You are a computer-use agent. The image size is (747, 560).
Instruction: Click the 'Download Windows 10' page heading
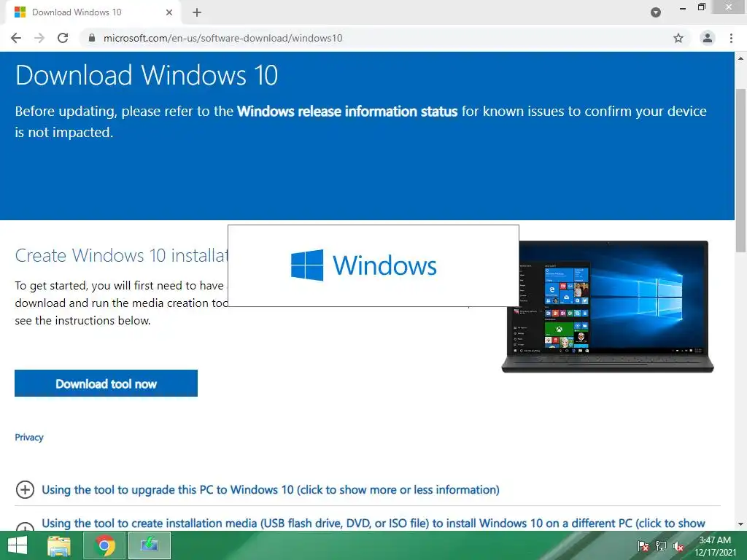coord(147,75)
